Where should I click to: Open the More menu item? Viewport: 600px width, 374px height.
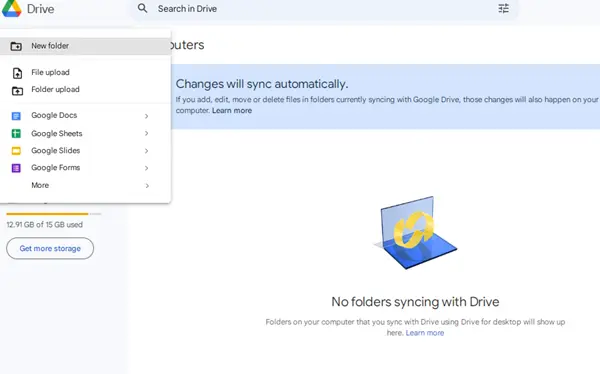pyautogui.click(x=85, y=186)
